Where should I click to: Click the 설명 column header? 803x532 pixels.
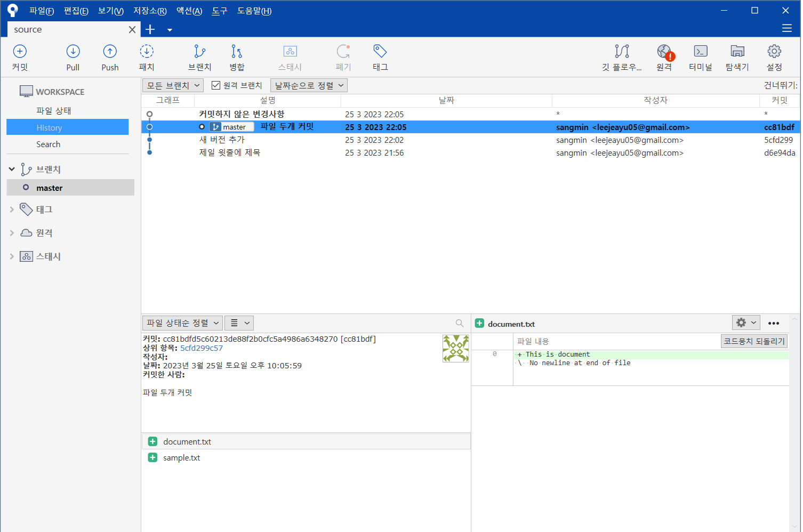tap(268, 100)
